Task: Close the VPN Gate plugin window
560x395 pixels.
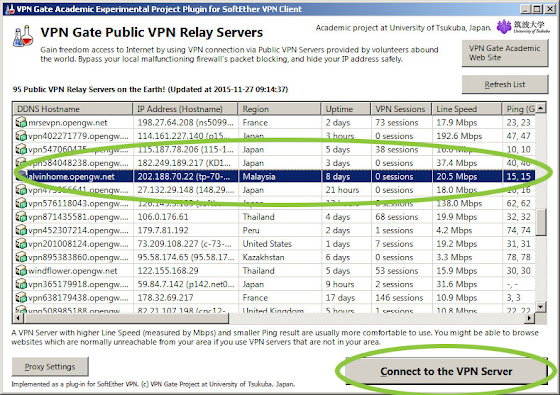Action: [549, 9]
